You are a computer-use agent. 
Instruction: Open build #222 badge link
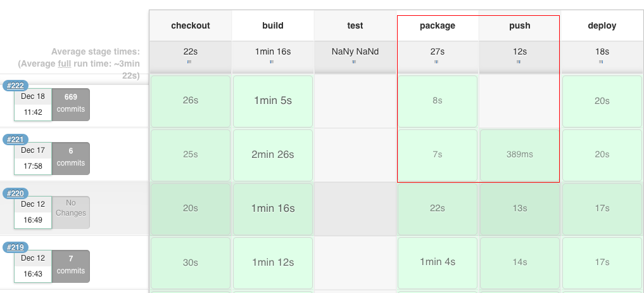(x=15, y=86)
